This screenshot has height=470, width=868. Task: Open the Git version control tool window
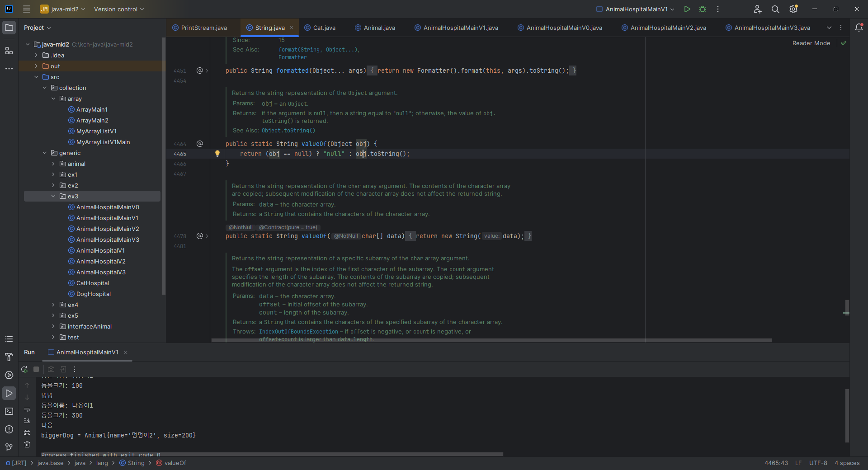(9, 447)
